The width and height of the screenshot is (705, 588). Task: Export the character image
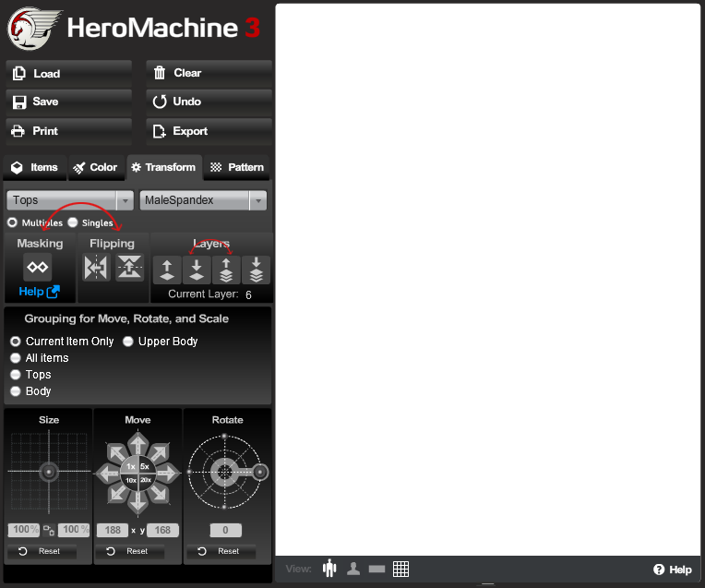[x=209, y=131]
